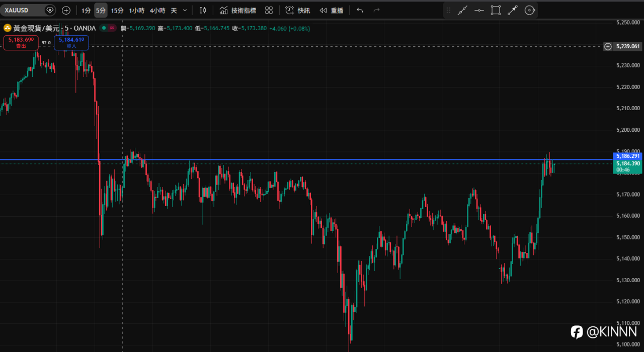Select the blue 5,186.291 price line label
This screenshot has height=352, width=644.
pyautogui.click(x=627, y=156)
